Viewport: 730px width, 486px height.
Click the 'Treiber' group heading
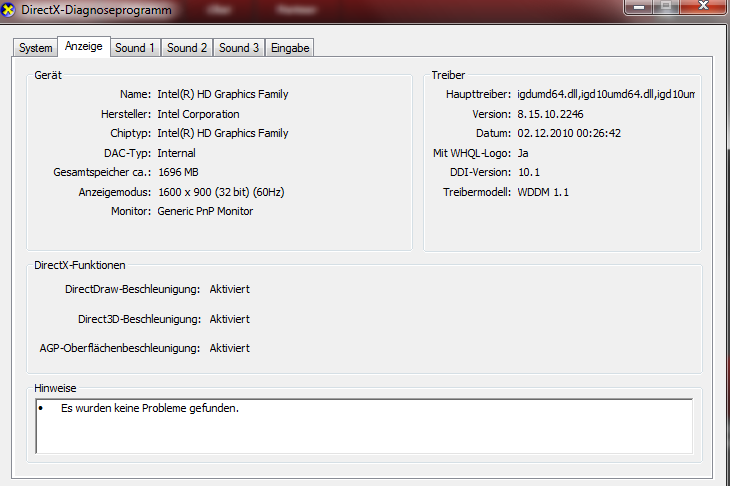(x=448, y=75)
